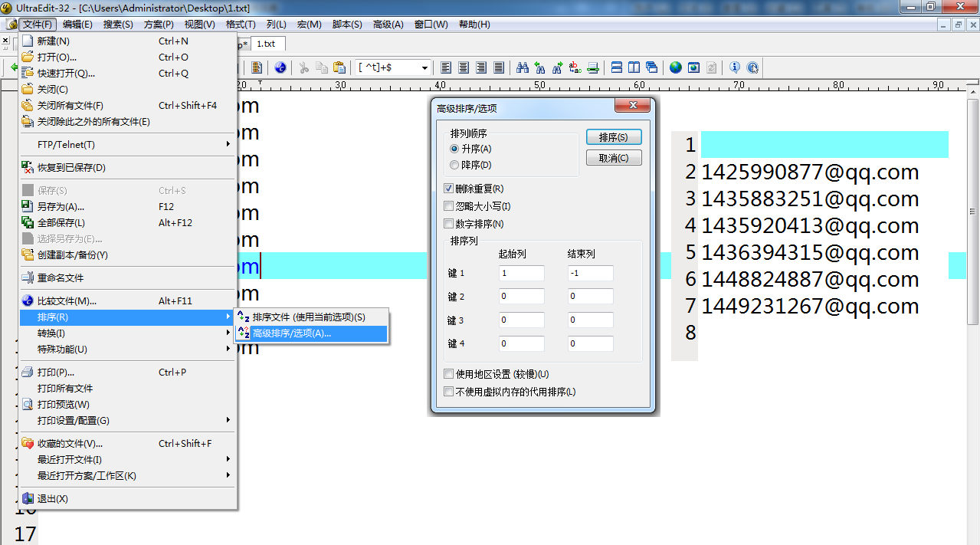Tile windows horizontally toolbar icon
980x545 pixels.
(x=617, y=67)
